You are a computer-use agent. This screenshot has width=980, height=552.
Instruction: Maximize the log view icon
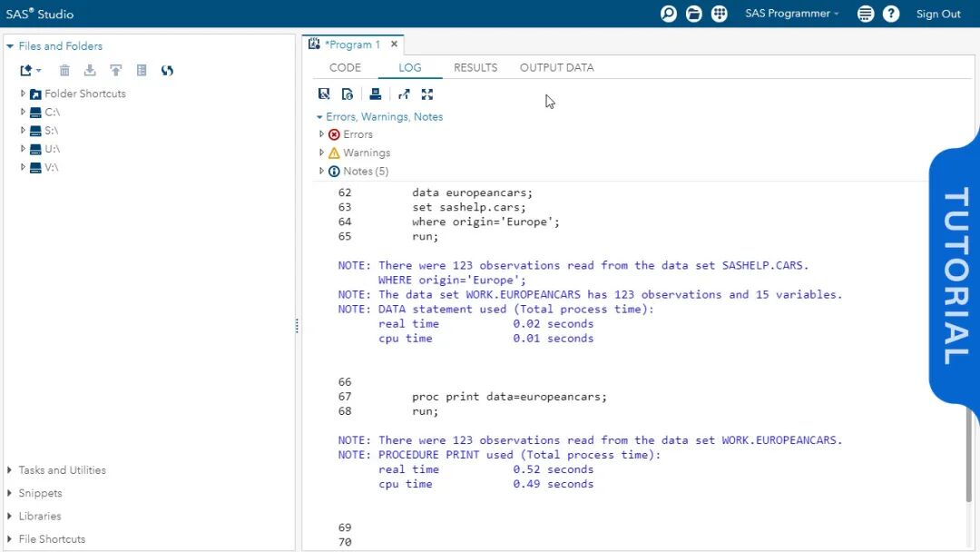tap(426, 94)
